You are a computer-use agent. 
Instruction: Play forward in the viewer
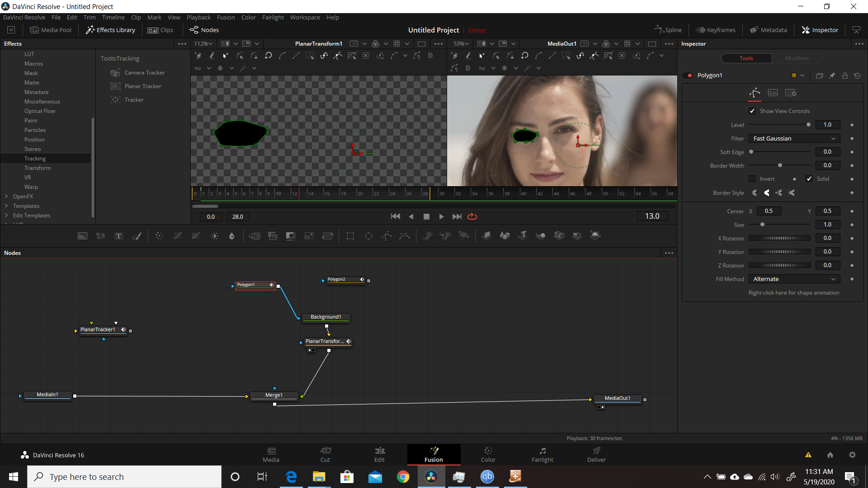coord(441,216)
